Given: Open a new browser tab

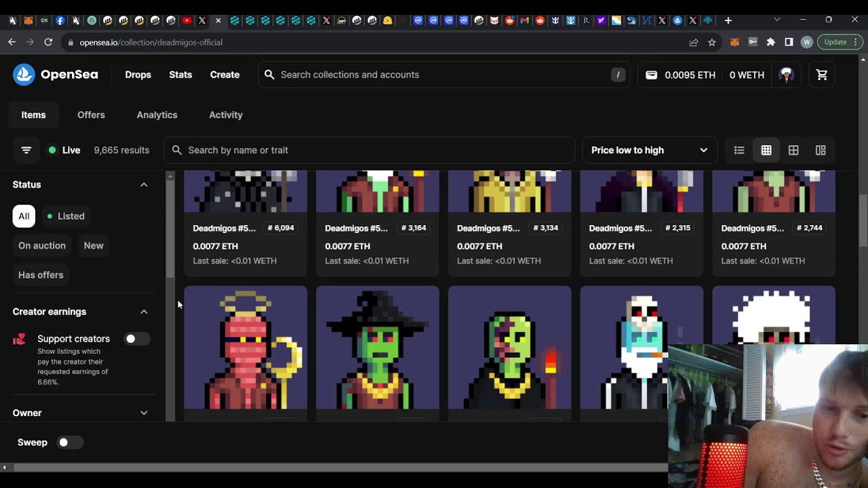Looking at the screenshot, I should (x=728, y=20).
